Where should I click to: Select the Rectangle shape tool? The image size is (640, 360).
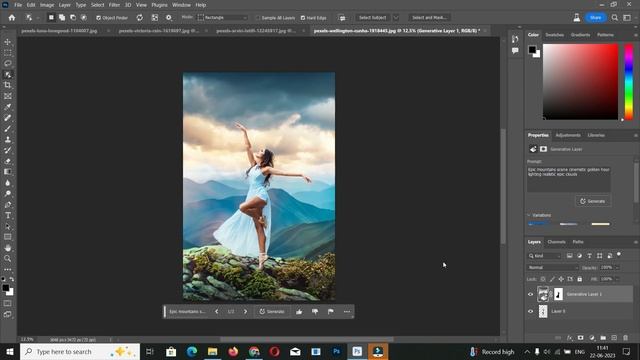(8, 237)
